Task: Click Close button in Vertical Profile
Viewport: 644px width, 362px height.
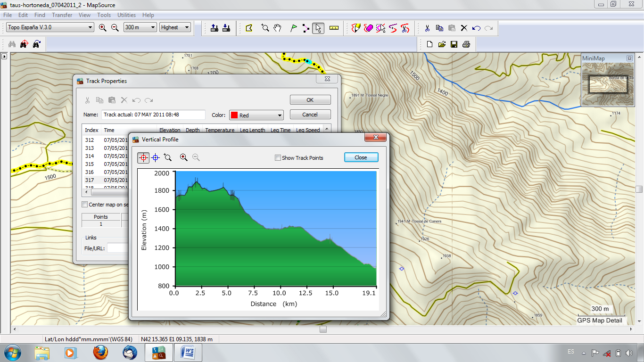Action: (x=361, y=157)
